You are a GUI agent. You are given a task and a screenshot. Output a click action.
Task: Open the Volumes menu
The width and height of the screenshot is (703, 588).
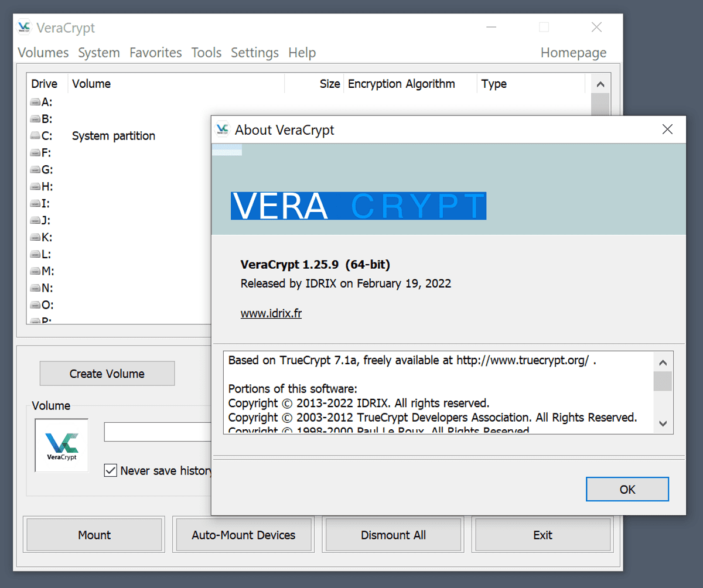43,53
